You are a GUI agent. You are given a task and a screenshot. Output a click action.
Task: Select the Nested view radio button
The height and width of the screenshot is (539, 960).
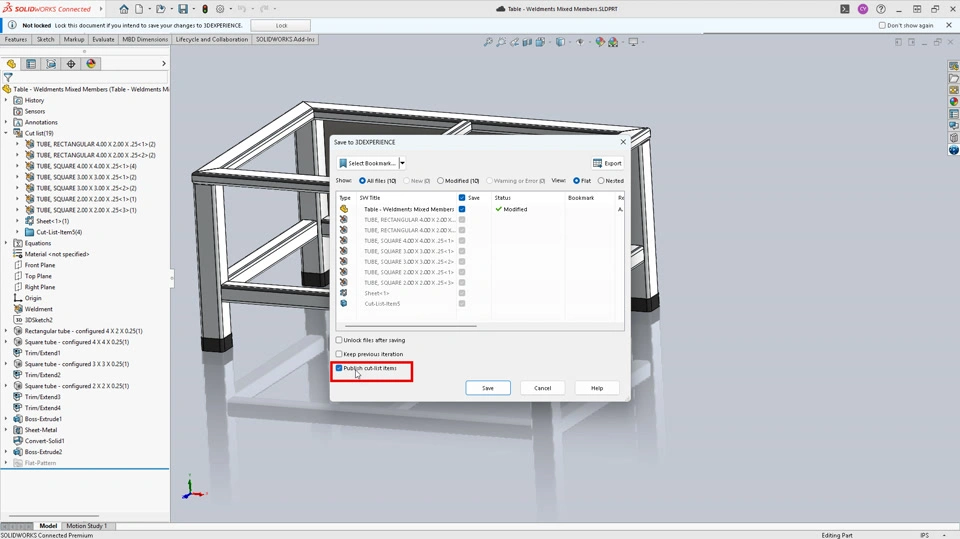point(601,181)
